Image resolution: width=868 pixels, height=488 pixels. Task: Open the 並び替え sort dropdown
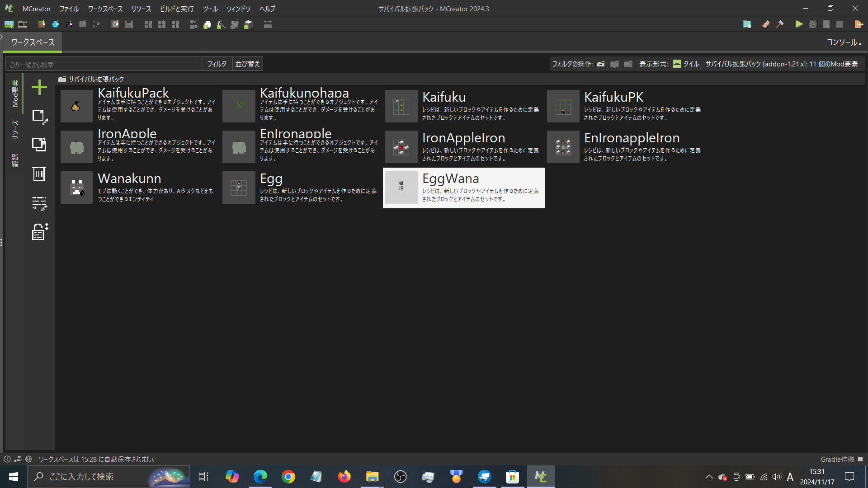tap(248, 64)
